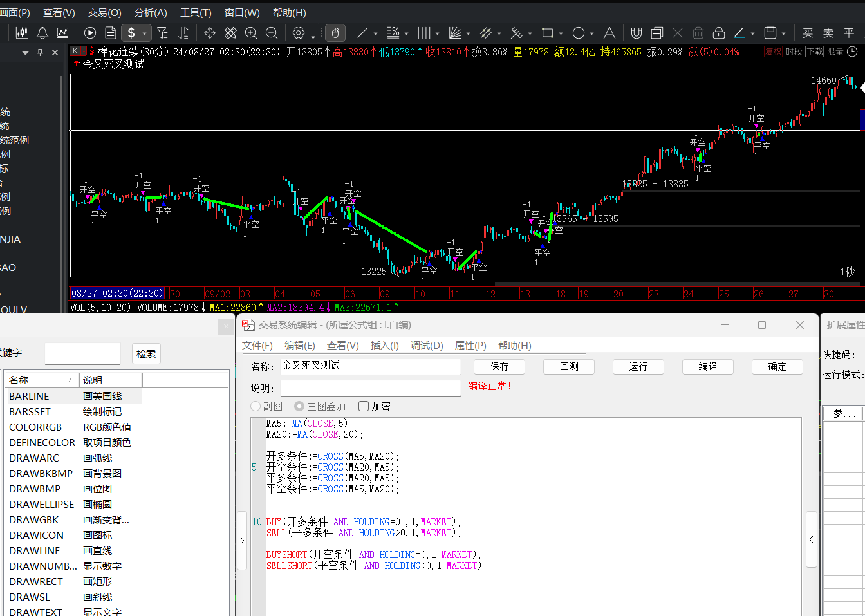Image resolution: width=865 pixels, height=616 pixels.
Task: Select the DRAWICON row in function list
Action: (x=74, y=535)
